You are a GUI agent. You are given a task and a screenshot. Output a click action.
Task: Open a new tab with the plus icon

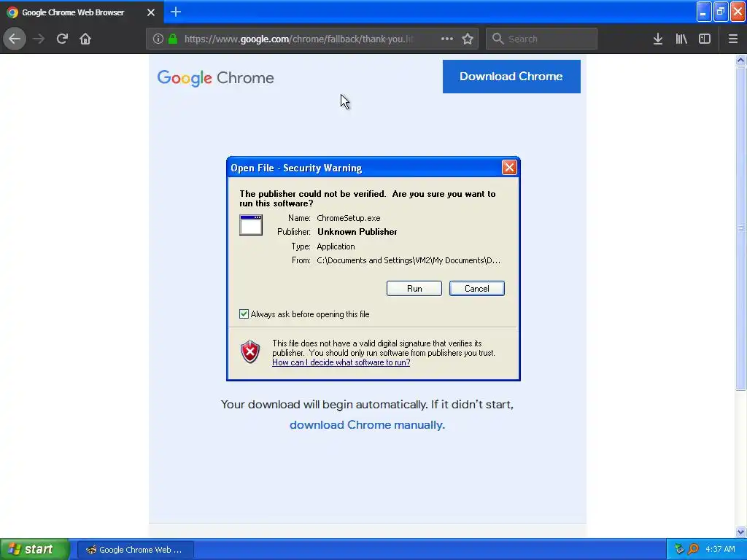176,12
